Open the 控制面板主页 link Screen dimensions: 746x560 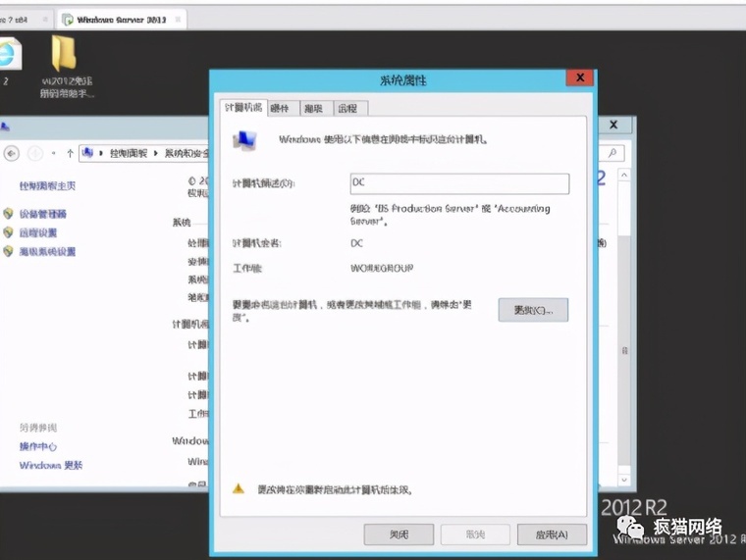(47, 186)
